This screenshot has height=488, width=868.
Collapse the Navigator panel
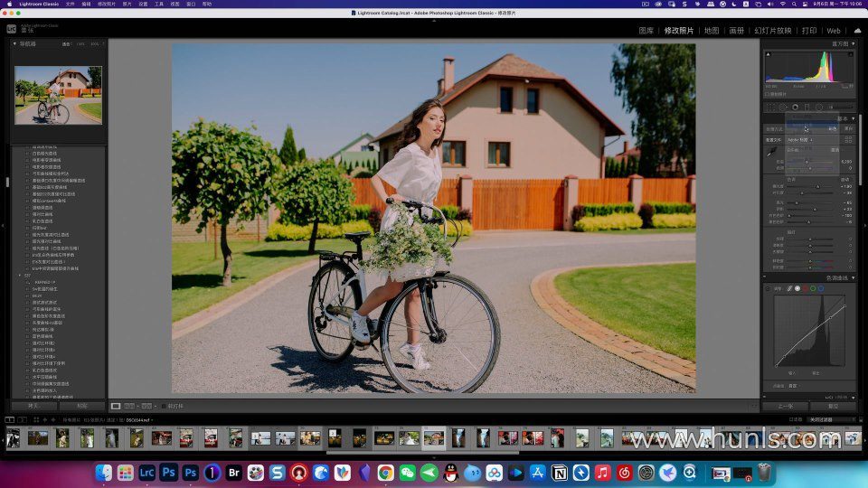pyautogui.click(x=14, y=43)
